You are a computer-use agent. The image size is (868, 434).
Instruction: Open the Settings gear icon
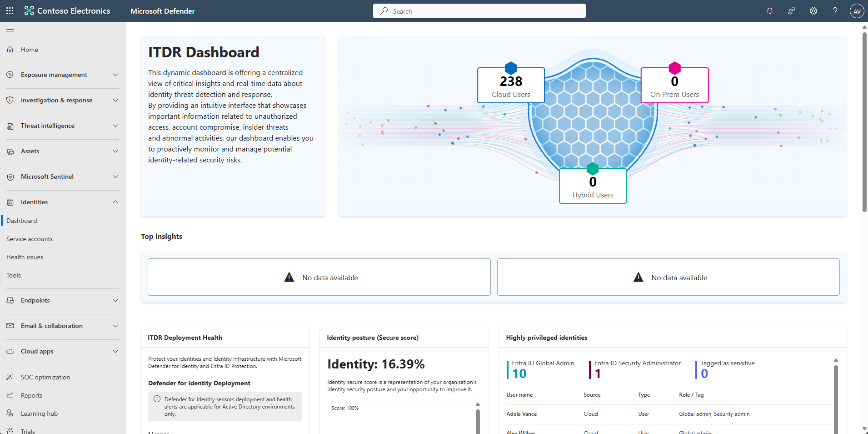[x=813, y=11]
